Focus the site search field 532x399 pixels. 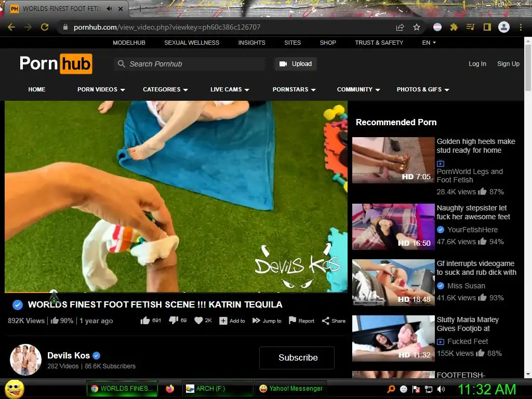(189, 64)
